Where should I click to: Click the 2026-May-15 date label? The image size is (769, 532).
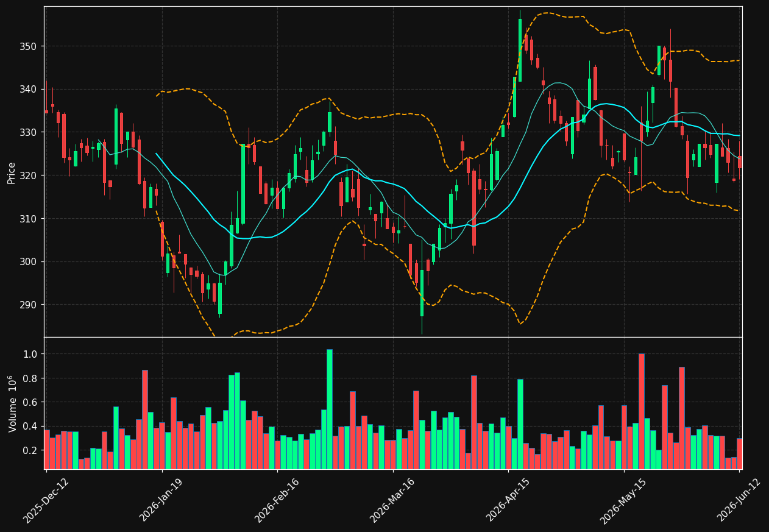623,500
